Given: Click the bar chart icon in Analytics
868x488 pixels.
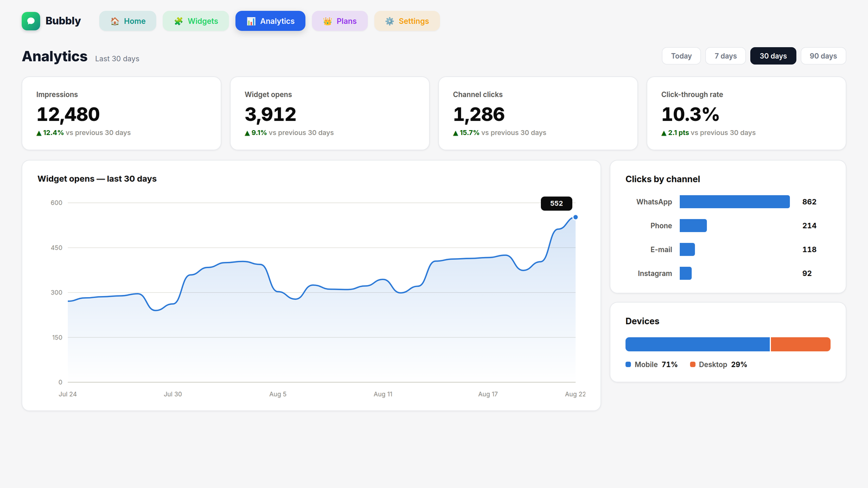Looking at the screenshot, I should [251, 21].
